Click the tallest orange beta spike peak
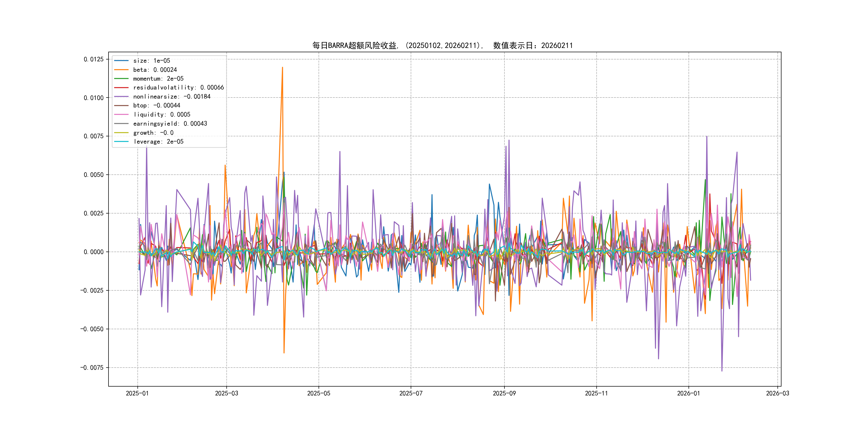Viewport: 868px width, 434px height. (282, 68)
